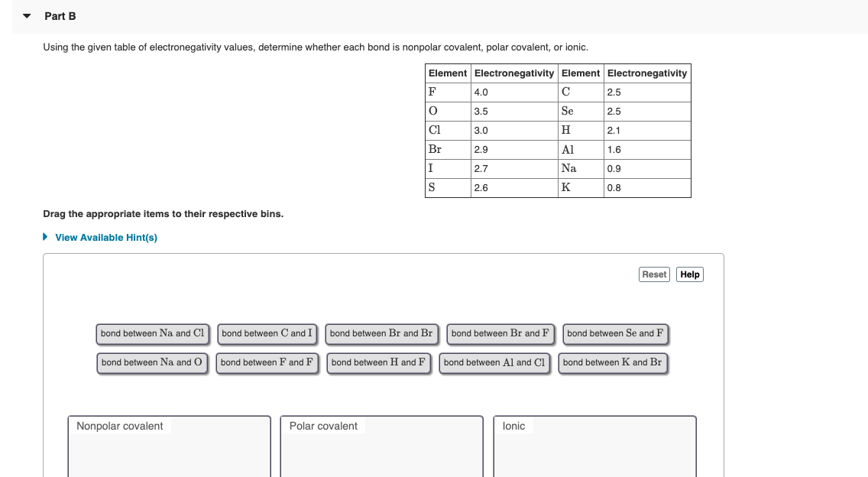Open the View Available Hint(s) link
The height and width of the screenshot is (477, 868).
coord(105,237)
